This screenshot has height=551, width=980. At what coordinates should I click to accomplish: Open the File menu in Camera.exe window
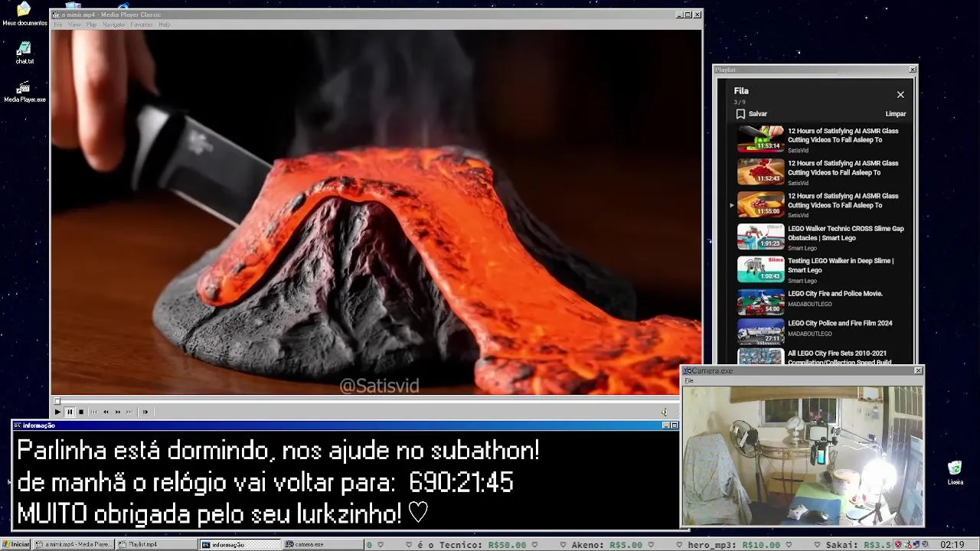(x=689, y=380)
